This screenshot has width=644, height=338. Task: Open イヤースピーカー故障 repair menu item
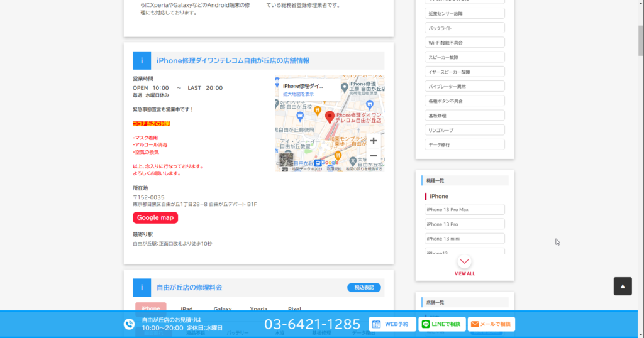click(x=465, y=72)
